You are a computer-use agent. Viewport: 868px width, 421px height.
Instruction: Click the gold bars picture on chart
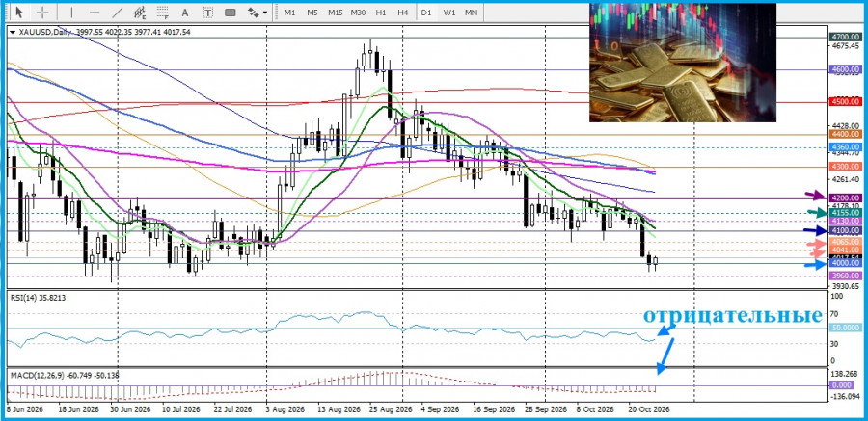[x=683, y=63]
